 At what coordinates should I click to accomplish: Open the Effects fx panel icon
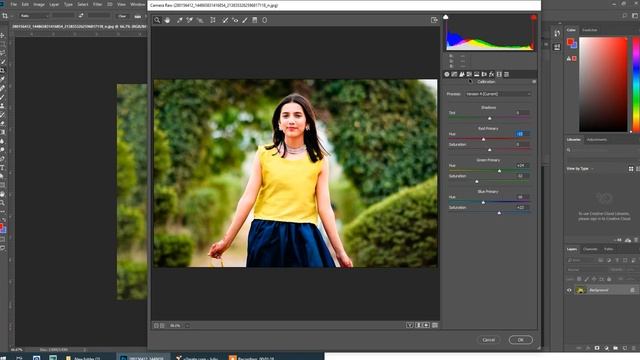click(x=491, y=74)
